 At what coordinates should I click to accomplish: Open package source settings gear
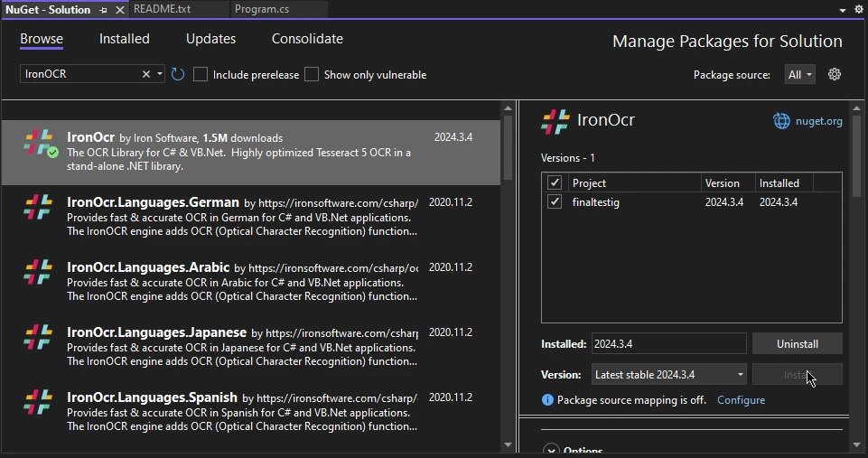tap(835, 74)
